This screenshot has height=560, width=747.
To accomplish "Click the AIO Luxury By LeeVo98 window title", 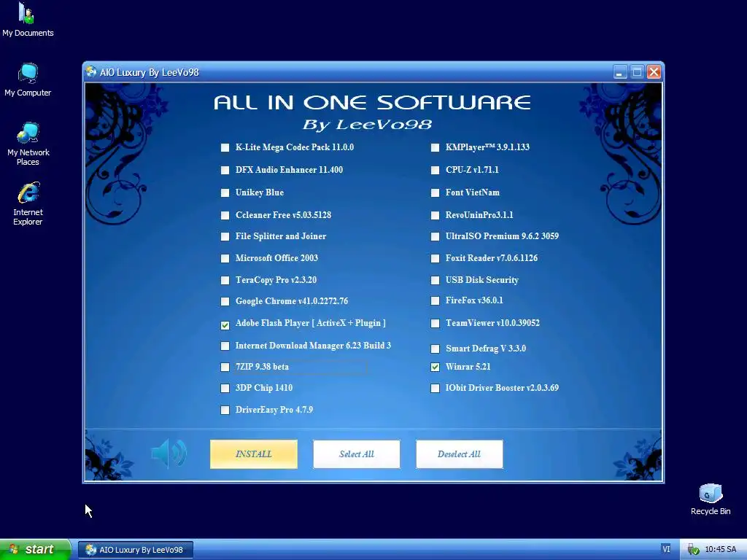I will click(x=149, y=72).
